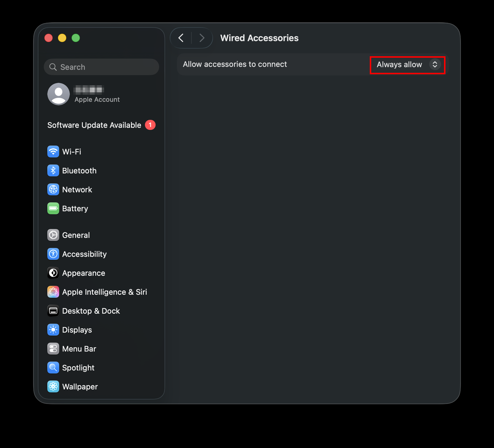Select the Bluetooth icon in sidebar
The width and height of the screenshot is (494, 448).
(x=53, y=171)
